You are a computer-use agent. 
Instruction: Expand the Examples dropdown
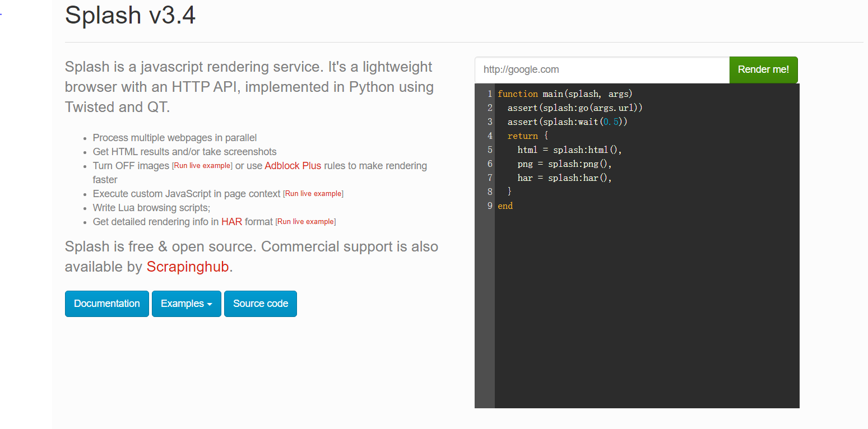[187, 304]
